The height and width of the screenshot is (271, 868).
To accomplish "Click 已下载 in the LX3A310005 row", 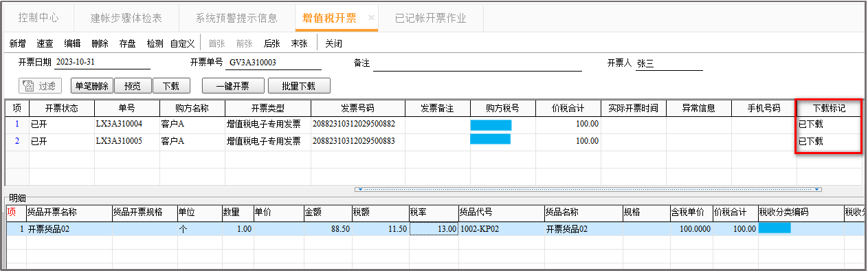I will pyautogui.click(x=811, y=141).
